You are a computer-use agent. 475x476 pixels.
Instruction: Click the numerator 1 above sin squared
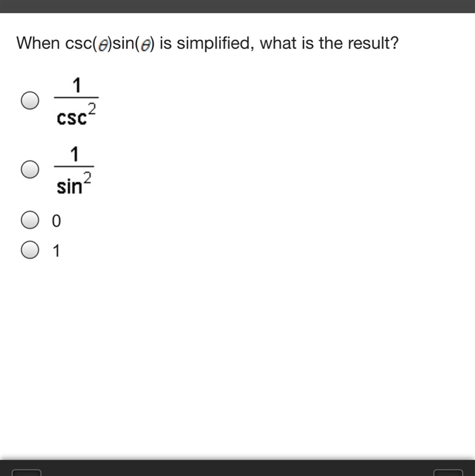(74, 155)
